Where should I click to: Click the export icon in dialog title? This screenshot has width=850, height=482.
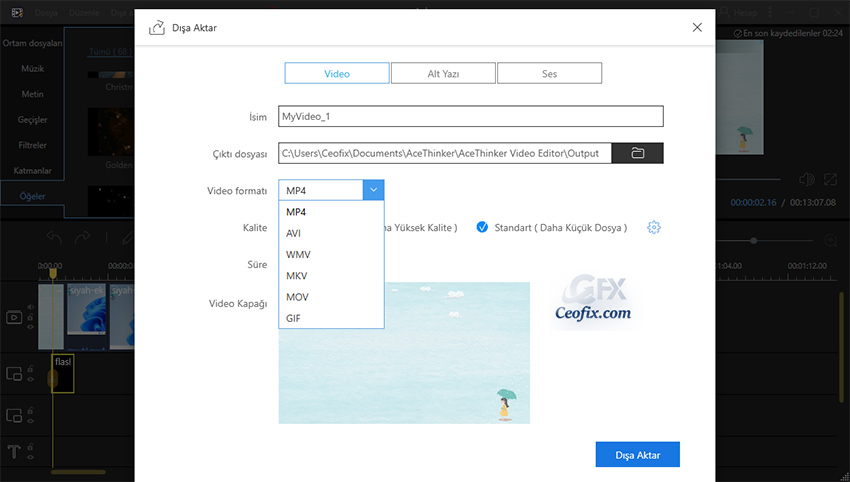click(x=157, y=28)
